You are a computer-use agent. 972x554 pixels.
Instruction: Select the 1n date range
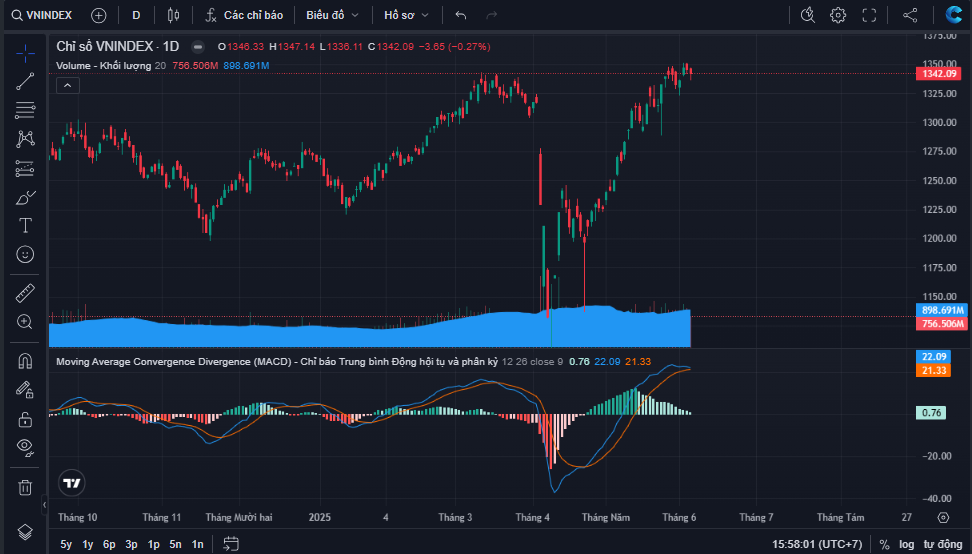pos(198,544)
